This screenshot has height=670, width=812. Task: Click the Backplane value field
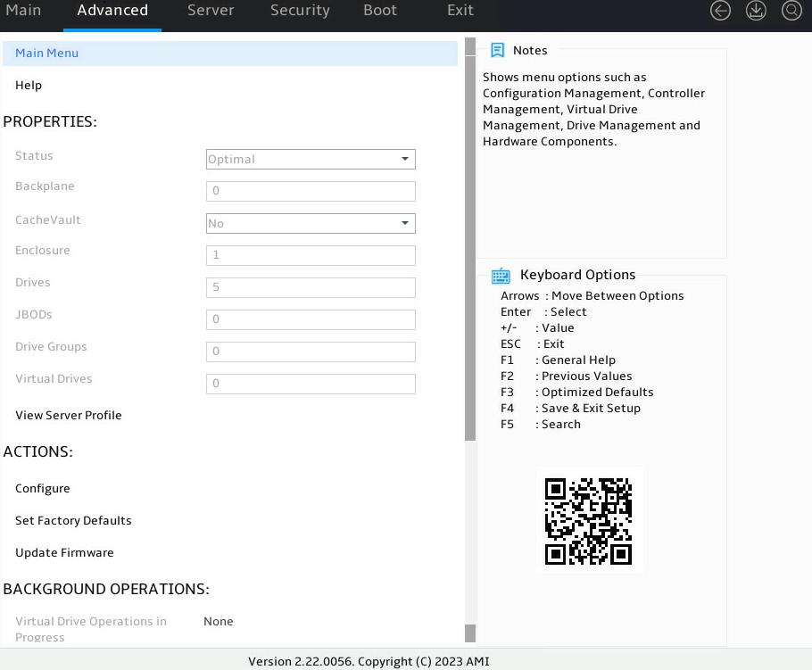pos(311,191)
